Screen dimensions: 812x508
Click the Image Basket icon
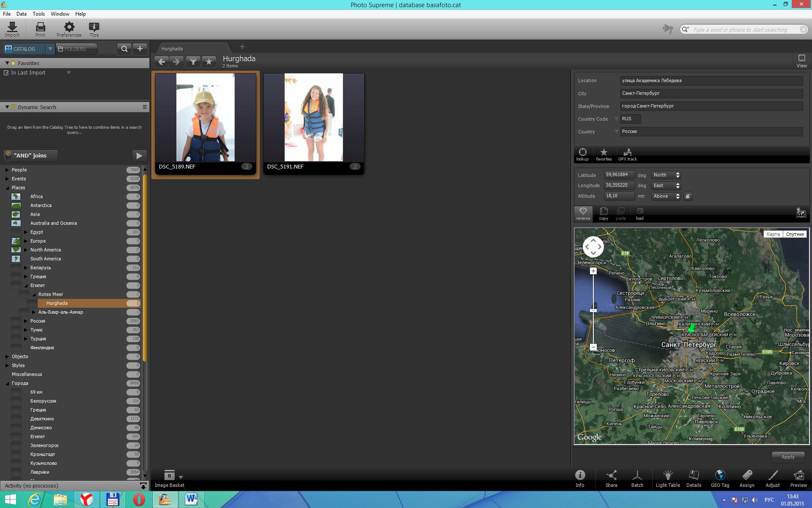[x=169, y=475]
